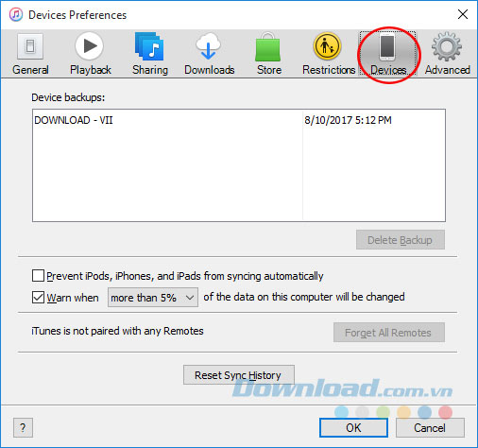Click the 8/10/2017 5:12 PM backup date
This screenshot has width=478, height=448.
pos(348,120)
